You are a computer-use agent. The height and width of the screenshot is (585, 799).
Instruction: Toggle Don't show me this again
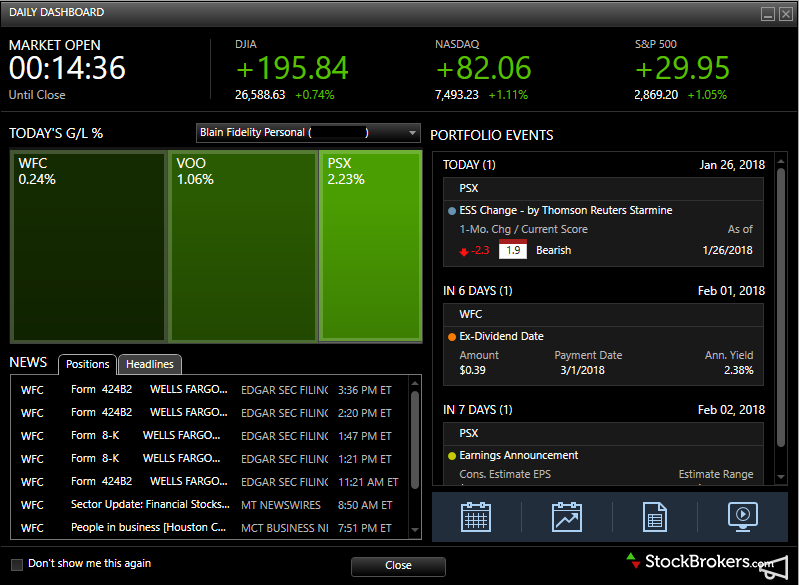pos(17,564)
